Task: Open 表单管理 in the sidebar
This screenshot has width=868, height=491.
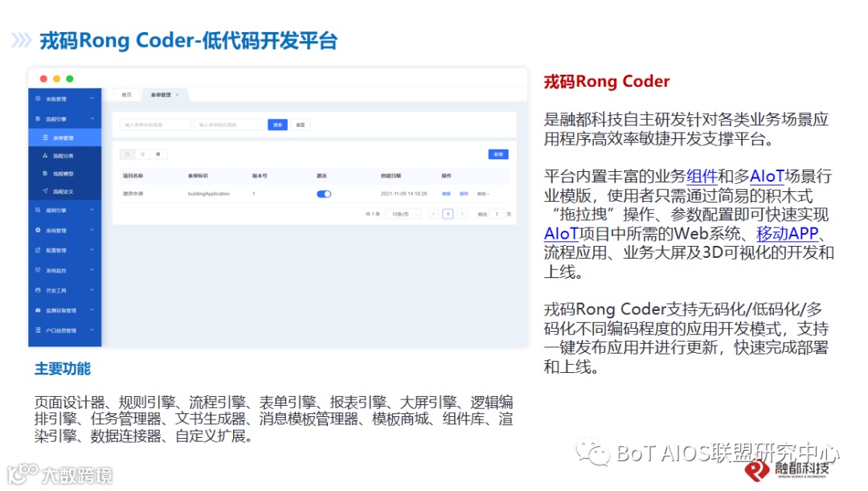Action: click(x=65, y=138)
